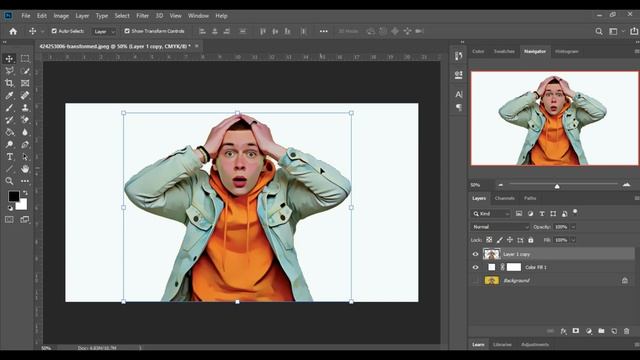
Task: Select the Brush tool
Action: point(9,108)
